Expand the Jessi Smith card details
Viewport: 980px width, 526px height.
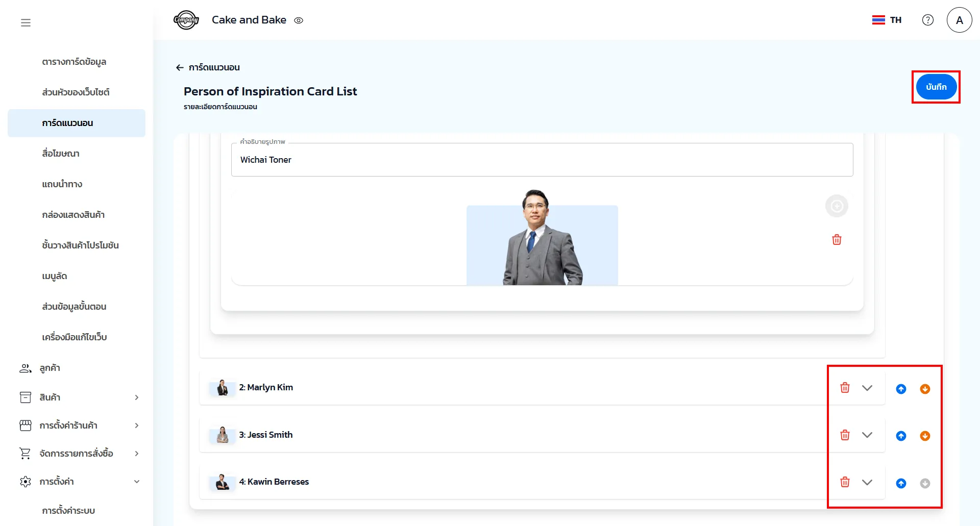[x=867, y=435]
